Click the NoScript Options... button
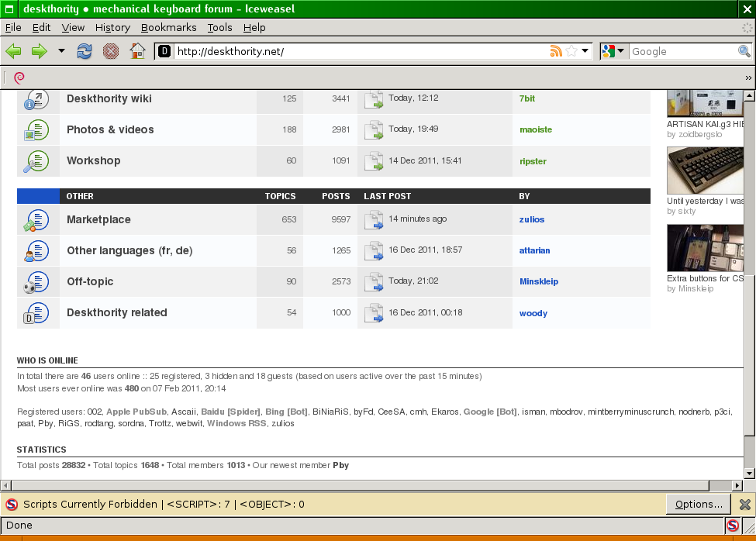The image size is (756, 541). tap(698, 504)
